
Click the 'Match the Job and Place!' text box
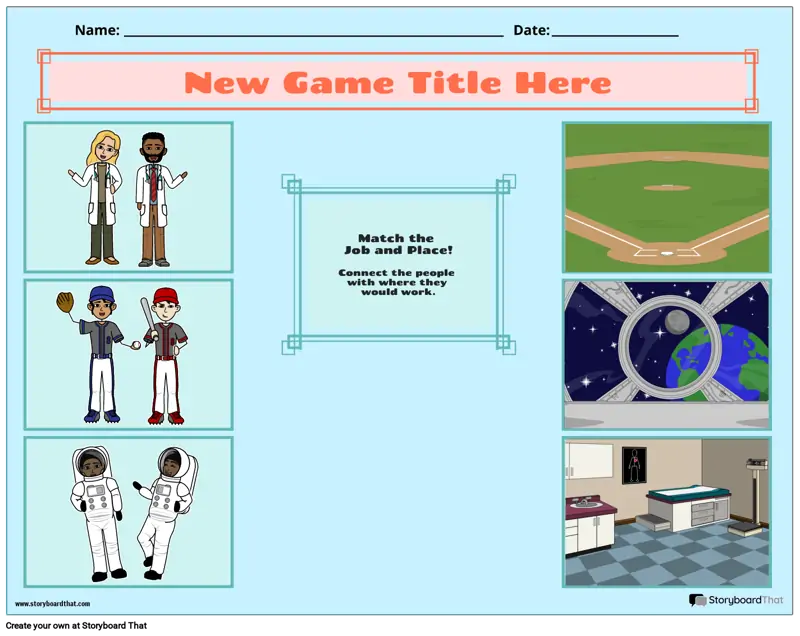(x=396, y=265)
